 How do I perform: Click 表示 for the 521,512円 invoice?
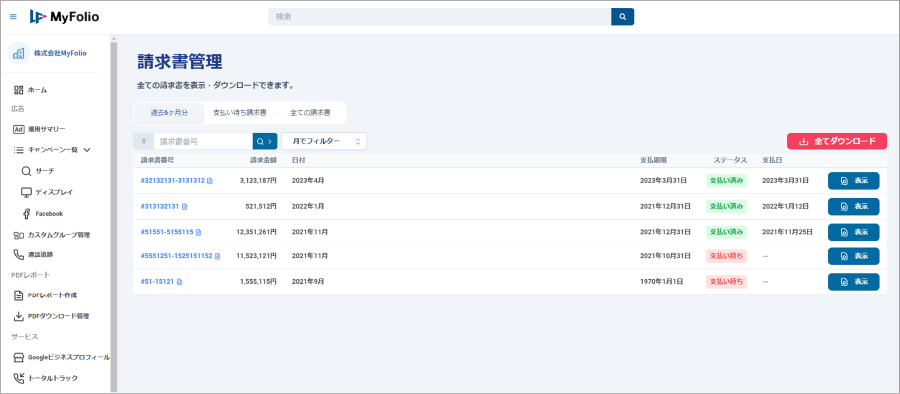click(x=854, y=206)
